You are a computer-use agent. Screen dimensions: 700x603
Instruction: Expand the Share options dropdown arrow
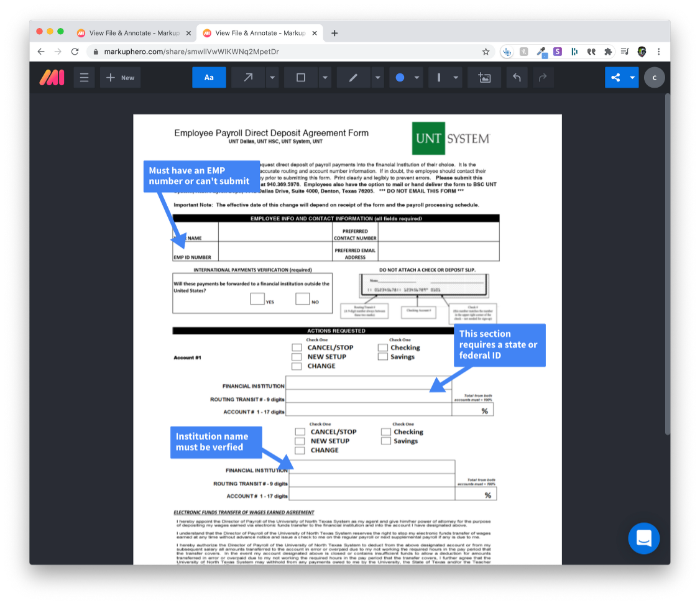[x=633, y=78]
